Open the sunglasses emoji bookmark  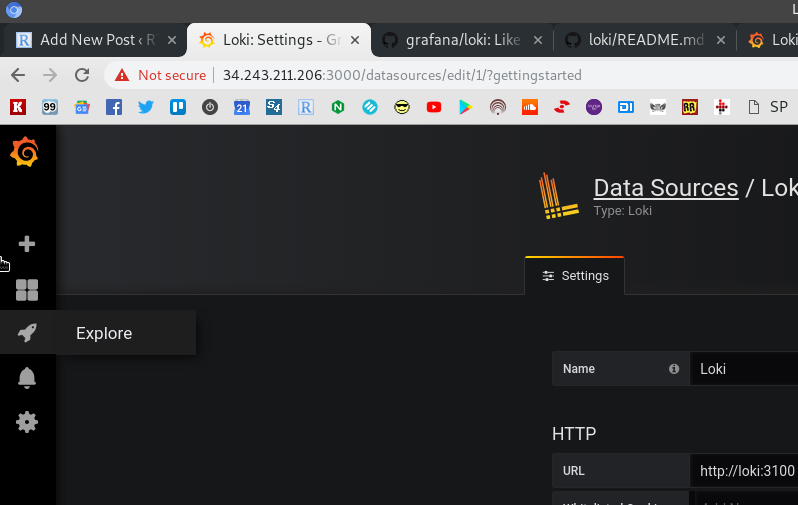coord(402,107)
